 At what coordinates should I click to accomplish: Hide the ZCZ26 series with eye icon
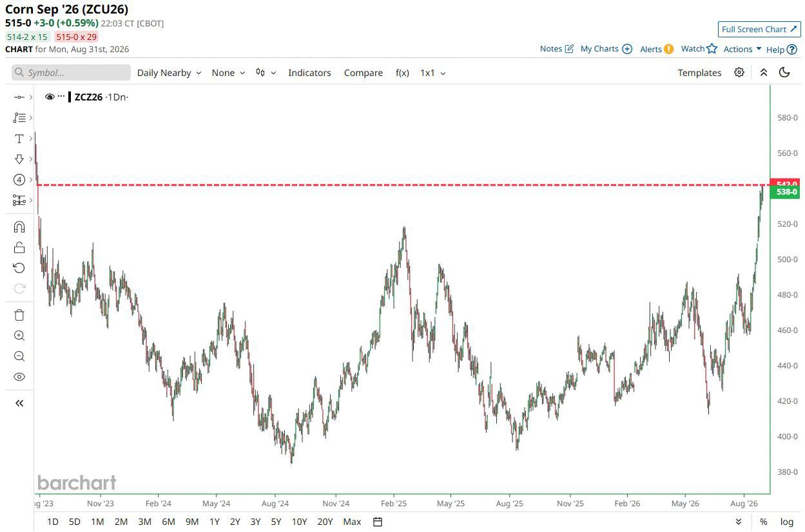click(x=50, y=97)
